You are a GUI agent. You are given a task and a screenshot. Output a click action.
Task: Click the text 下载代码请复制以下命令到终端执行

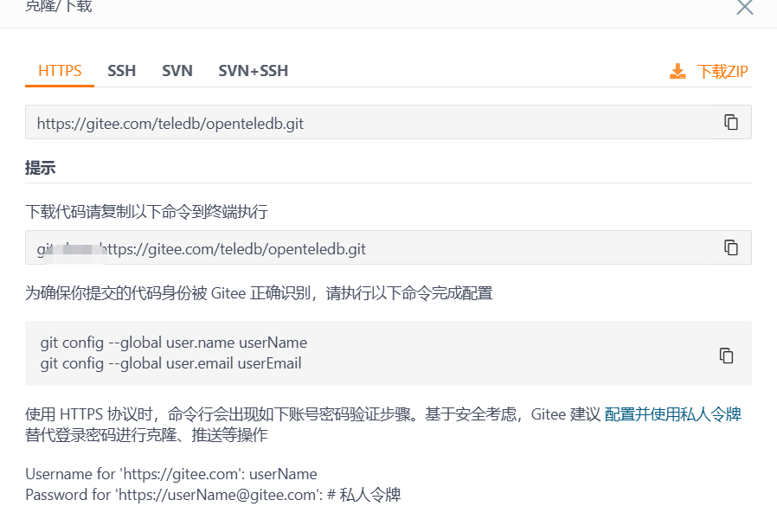tap(146, 212)
